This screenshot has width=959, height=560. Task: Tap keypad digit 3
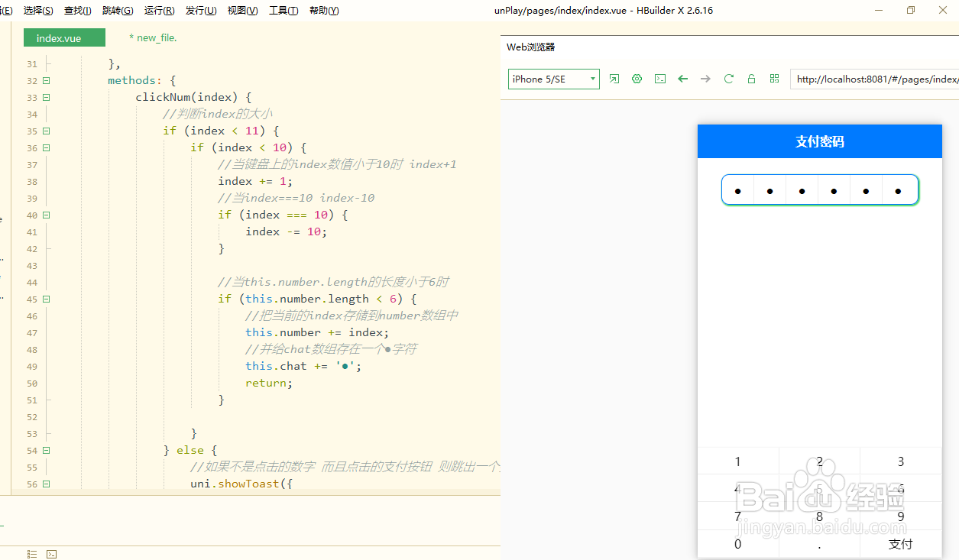coord(901,461)
